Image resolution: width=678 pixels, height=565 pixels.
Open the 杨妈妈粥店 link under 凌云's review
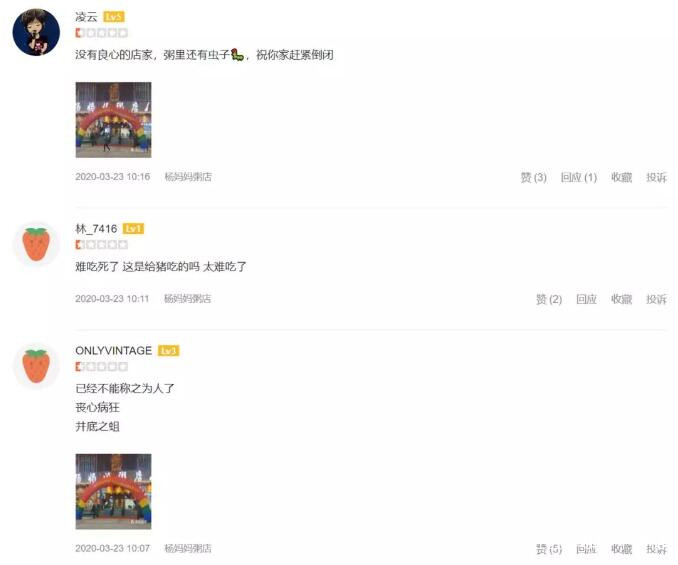point(188,177)
